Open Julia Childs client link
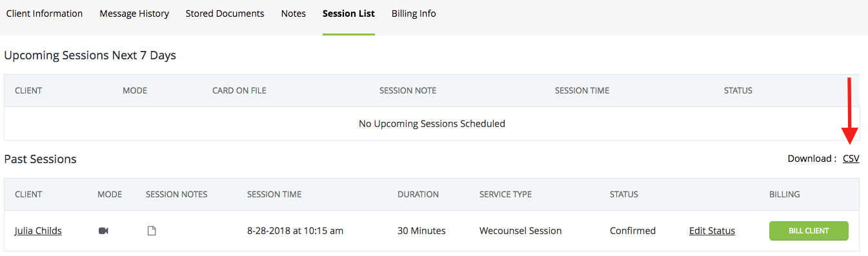Viewport: 868px width, 256px height. pos(38,231)
